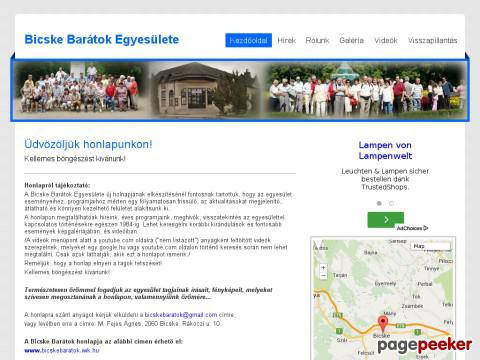Click the AdChoices icon
Screen dimensions: 480x360
[x=412, y=228]
